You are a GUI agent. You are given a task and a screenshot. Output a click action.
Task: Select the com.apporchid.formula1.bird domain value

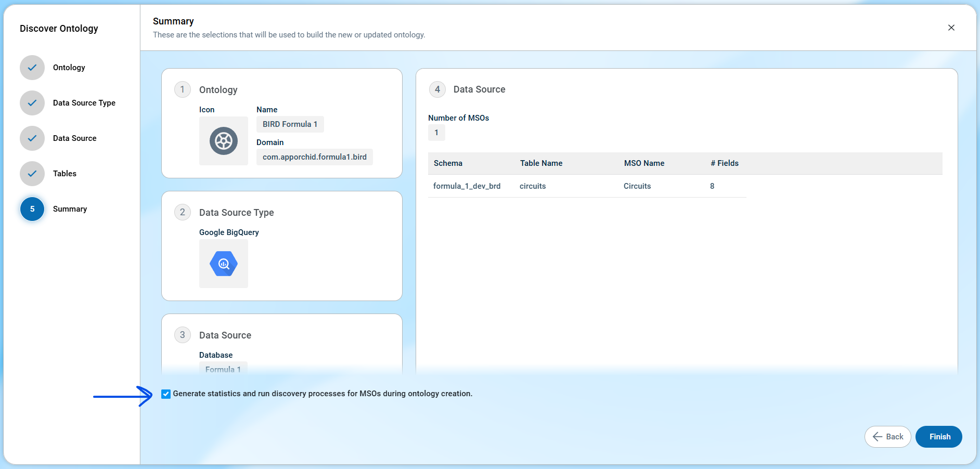tap(314, 157)
